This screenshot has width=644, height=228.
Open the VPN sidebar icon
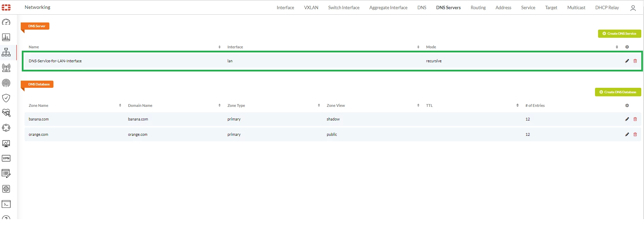6,158
